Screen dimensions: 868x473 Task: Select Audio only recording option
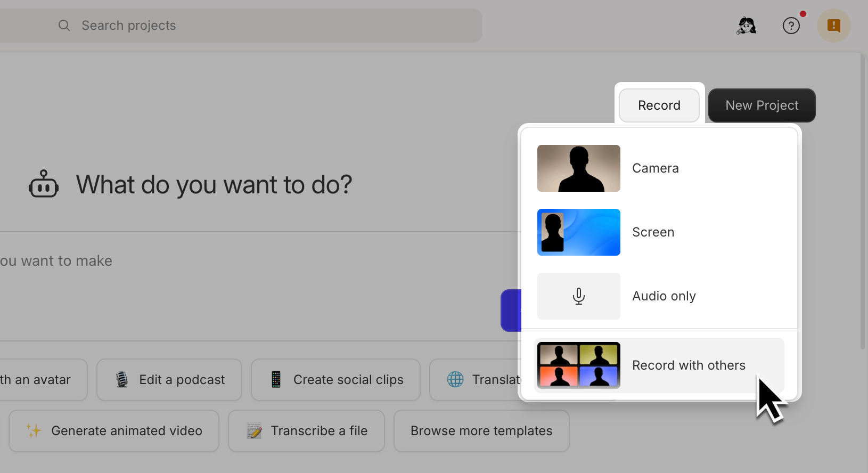pos(664,296)
